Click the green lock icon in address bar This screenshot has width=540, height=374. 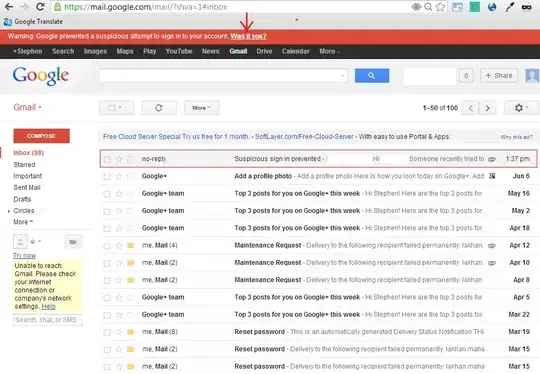pos(58,7)
